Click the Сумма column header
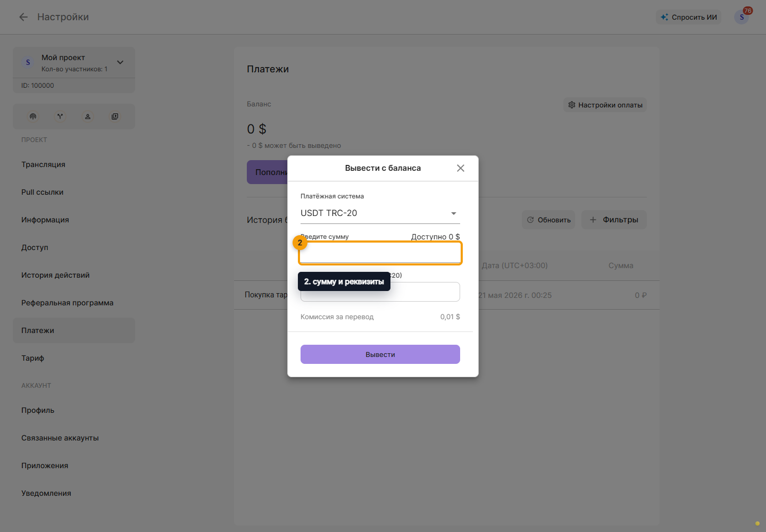Screen dimensions: 766x532 (x=621, y=265)
